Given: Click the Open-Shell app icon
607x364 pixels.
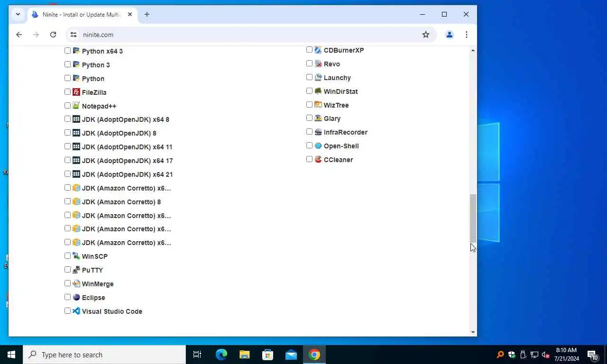Looking at the screenshot, I should (x=318, y=146).
